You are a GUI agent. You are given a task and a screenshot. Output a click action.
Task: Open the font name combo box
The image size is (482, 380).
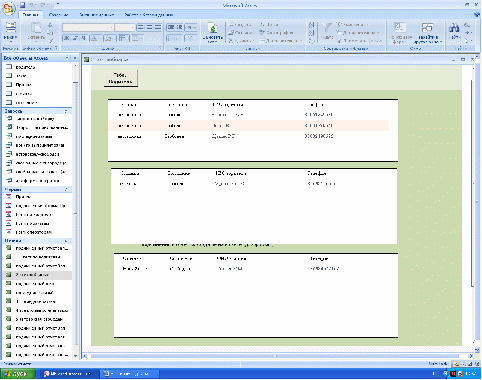(88, 27)
